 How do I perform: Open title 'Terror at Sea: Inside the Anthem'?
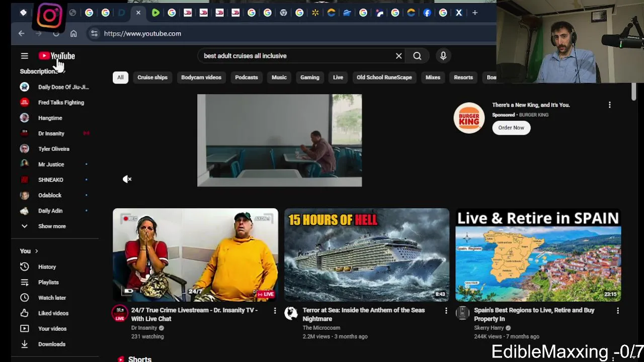[x=364, y=314]
